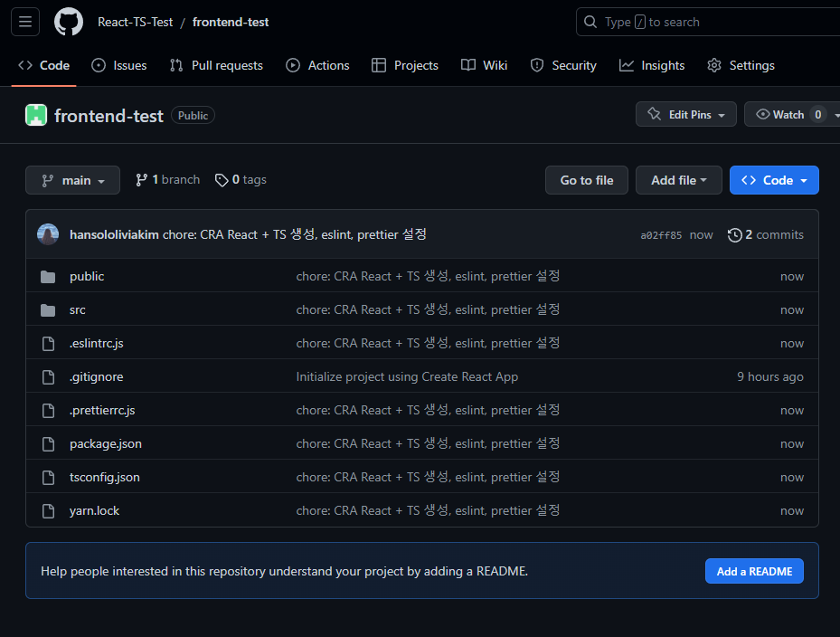Focus the Type / to search field
Image resolution: width=840 pixels, height=637 pixels.
click(x=708, y=22)
